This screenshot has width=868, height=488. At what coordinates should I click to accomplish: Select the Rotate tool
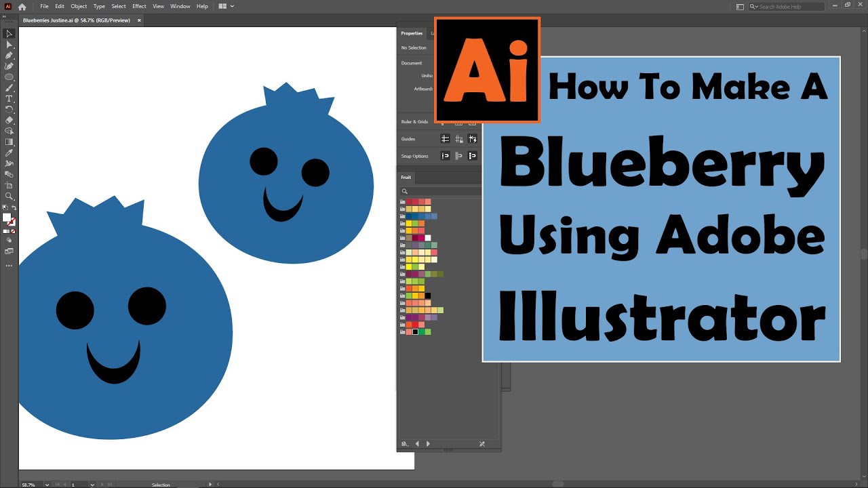tap(9, 109)
